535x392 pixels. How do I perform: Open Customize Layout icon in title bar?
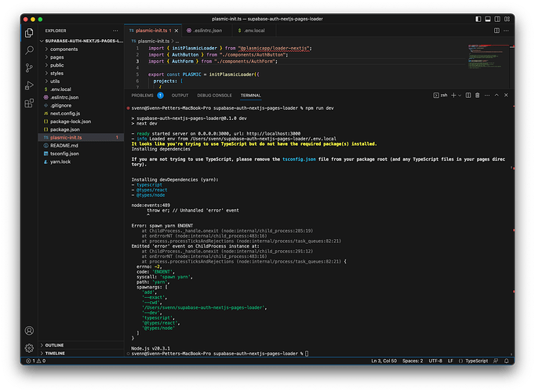coord(507,19)
